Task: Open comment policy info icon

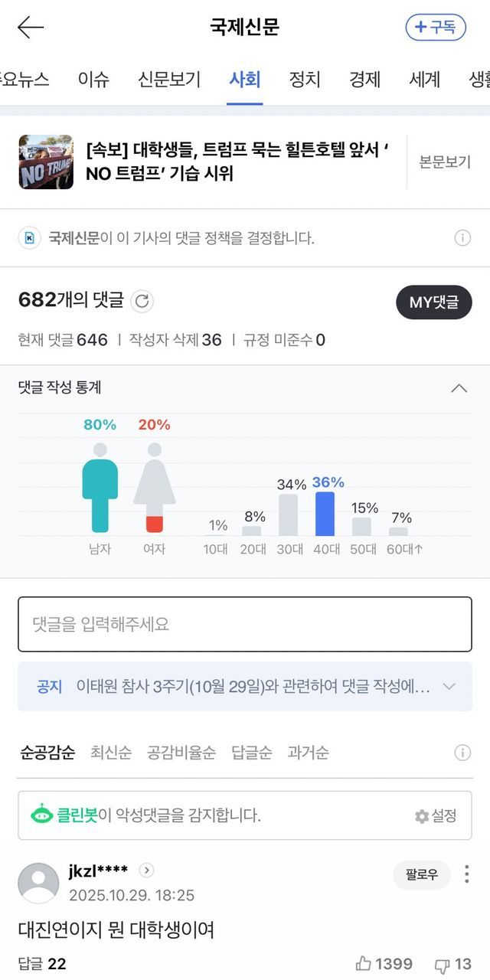Action: (462, 238)
